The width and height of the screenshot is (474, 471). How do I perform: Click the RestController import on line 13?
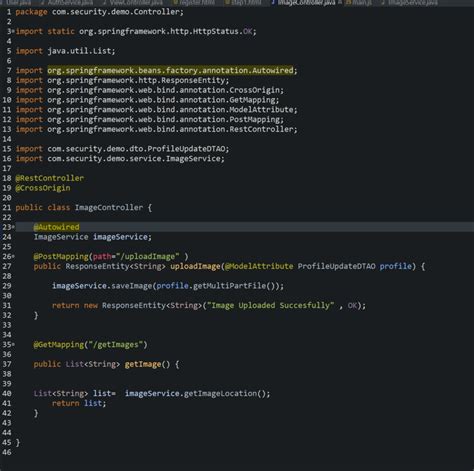point(170,129)
